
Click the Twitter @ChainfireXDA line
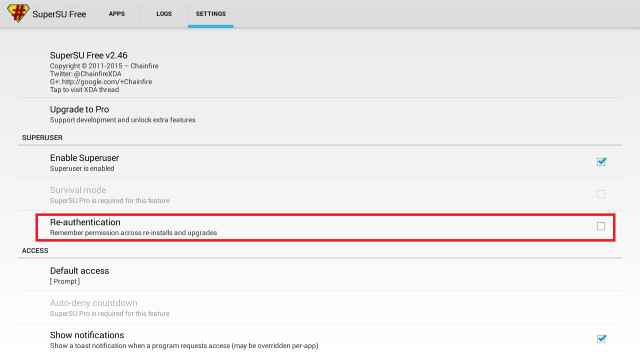[x=86, y=74]
